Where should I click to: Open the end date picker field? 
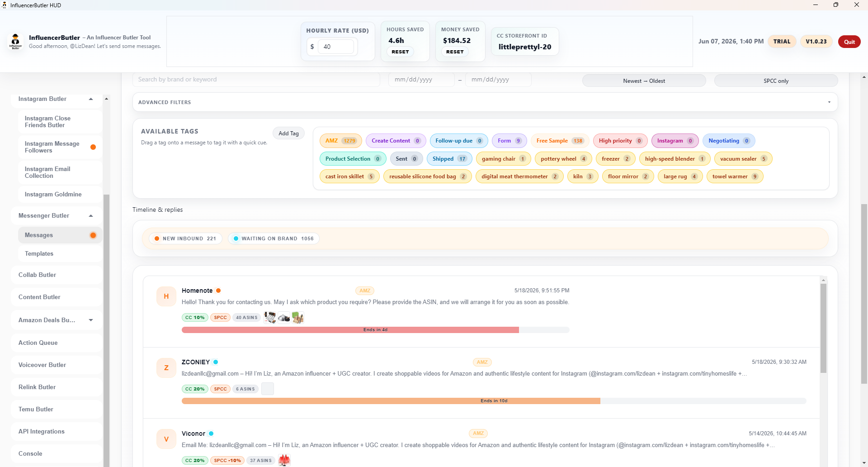point(498,80)
